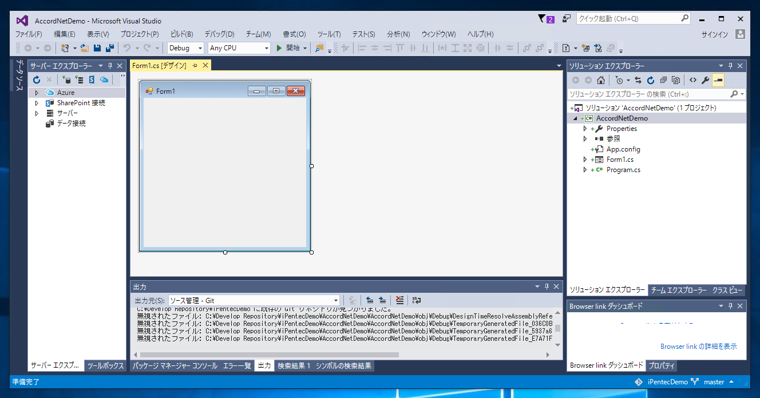Toggle auto-hide pin on Browser link dashboard
760x398 pixels.
730,306
